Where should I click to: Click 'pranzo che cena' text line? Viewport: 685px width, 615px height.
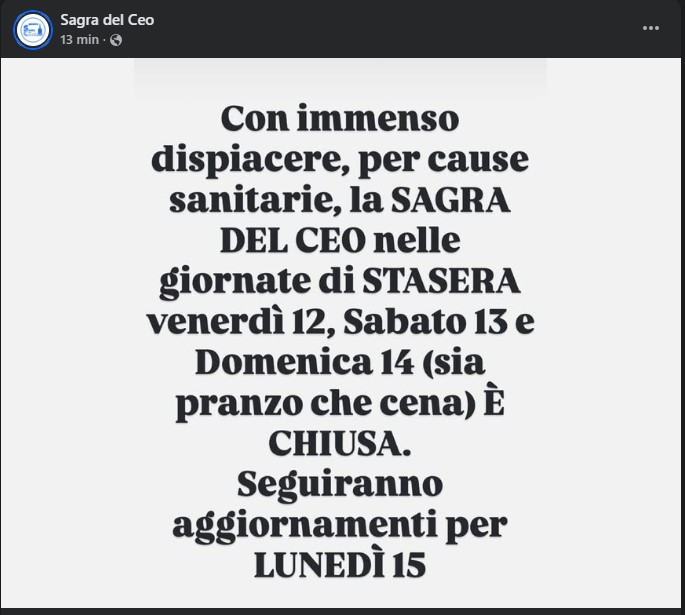pos(325,404)
